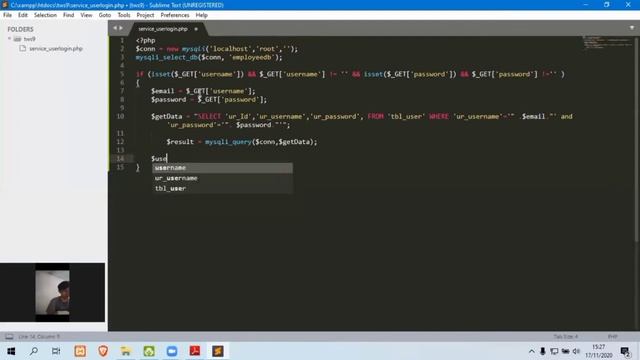Toggle the side bar via status bar icon

pos(9,337)
